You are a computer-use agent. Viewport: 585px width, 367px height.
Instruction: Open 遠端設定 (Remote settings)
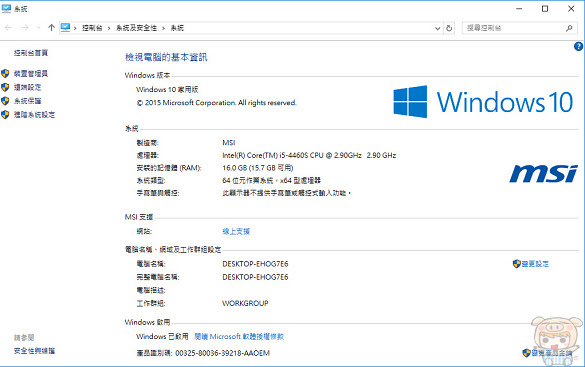pyautogui.click(x=28, y=87)
